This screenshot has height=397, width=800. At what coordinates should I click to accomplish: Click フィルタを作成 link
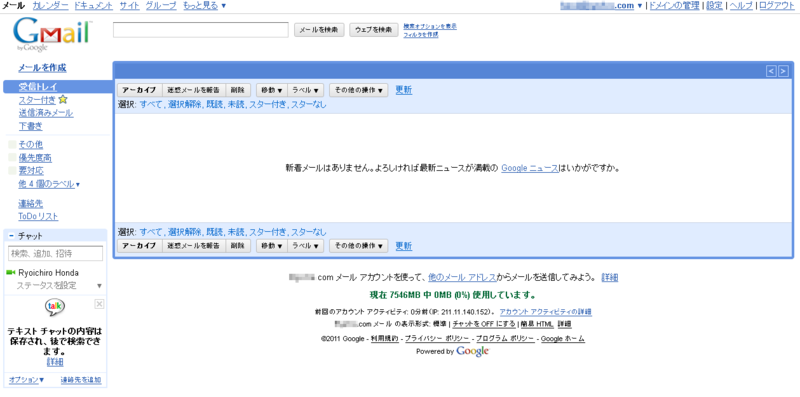coord(420,35)
